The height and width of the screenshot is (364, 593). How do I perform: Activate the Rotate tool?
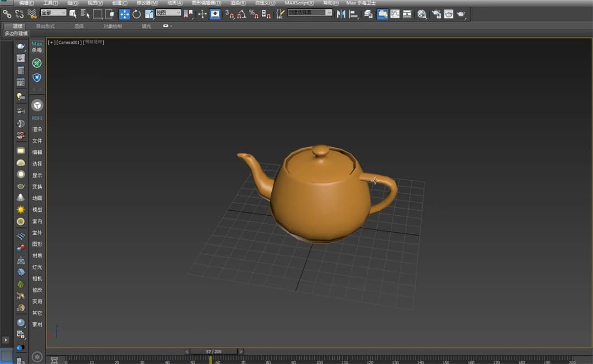[137, 14]
